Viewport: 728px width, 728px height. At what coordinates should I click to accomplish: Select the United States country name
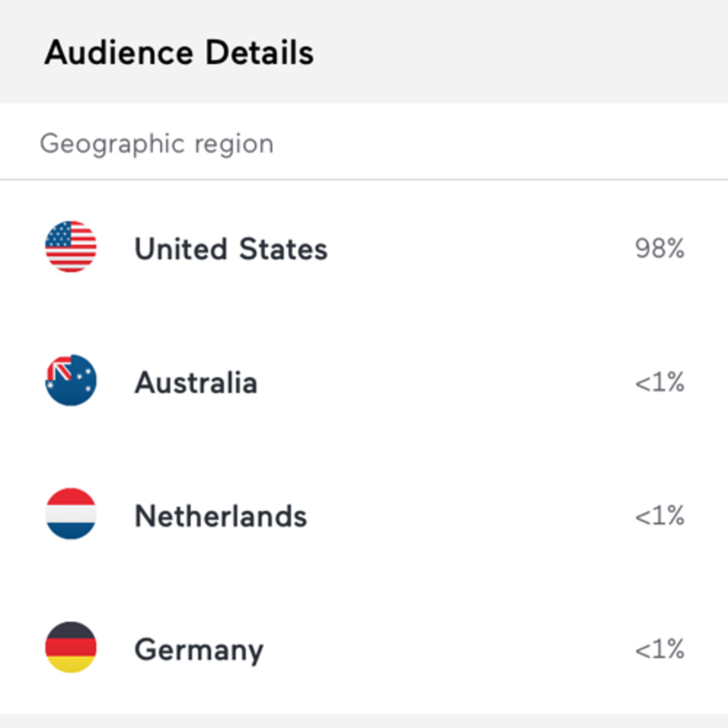[x=231, y=249]
